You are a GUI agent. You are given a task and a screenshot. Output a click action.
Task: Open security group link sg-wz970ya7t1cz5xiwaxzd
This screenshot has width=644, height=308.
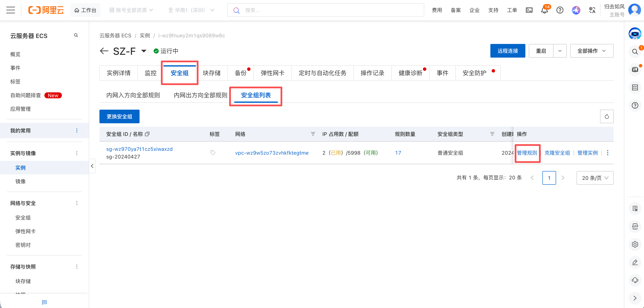pyautogui.click(x=139, y=149)
